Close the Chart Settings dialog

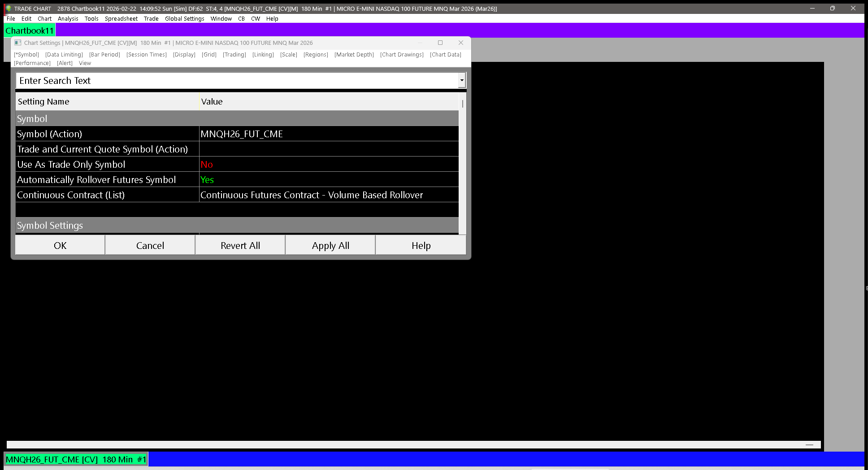point(461,43)
